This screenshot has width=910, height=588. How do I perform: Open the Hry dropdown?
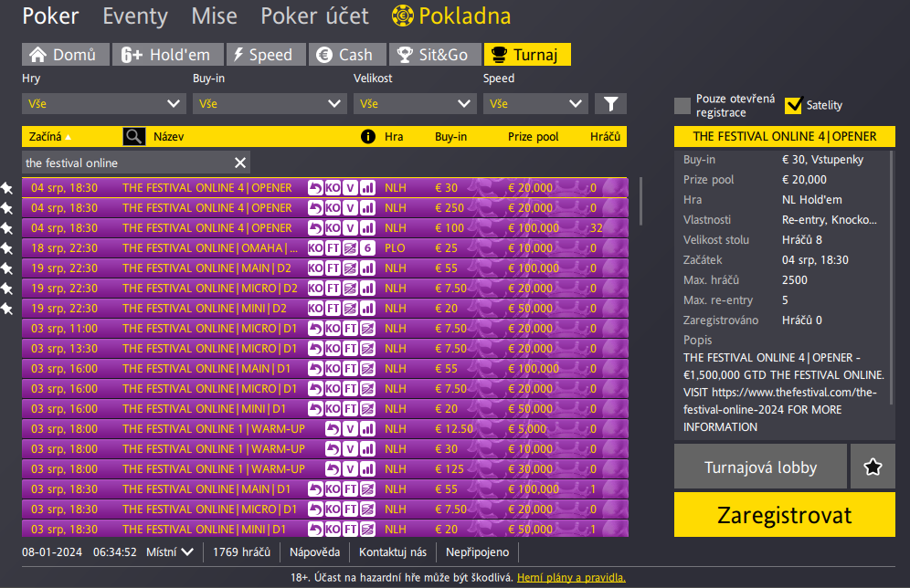point(104,104)
